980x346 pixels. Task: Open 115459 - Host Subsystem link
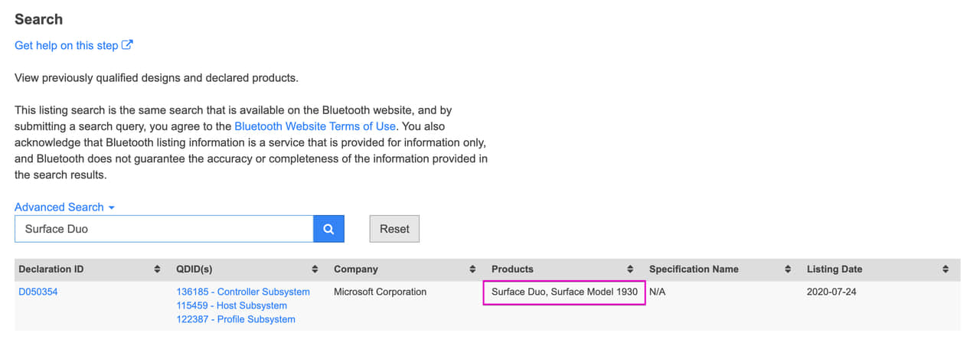(x=231, y=305)
